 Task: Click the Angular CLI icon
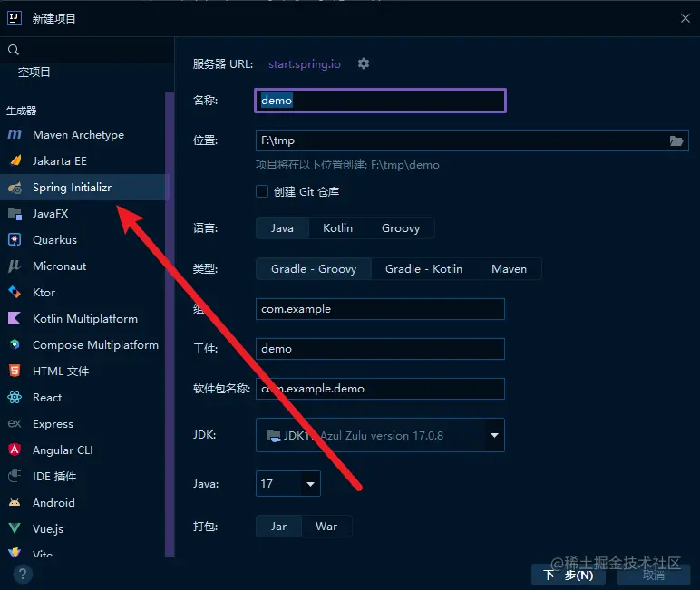15,450
